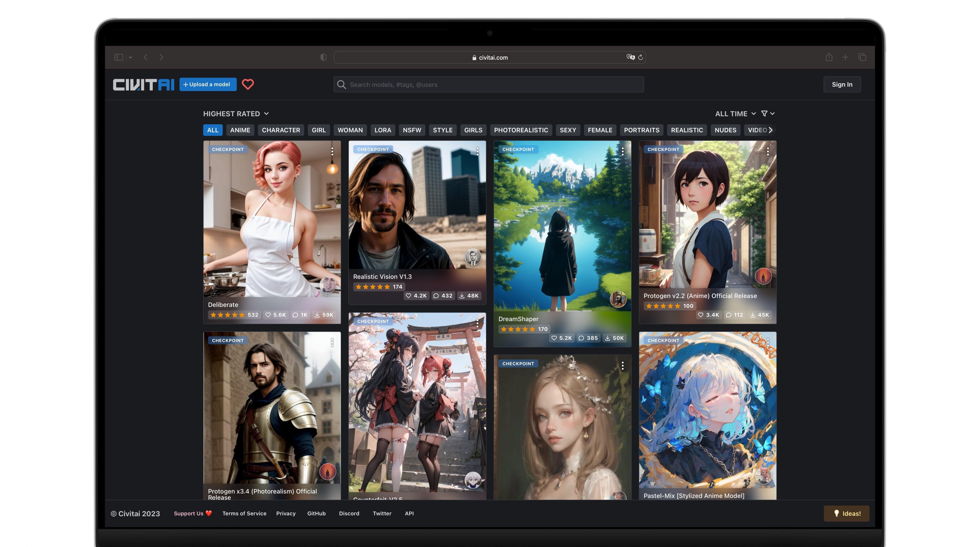The image size is (980, 547).
Task: Click the Civitai logo
Action: pos(143,84)
